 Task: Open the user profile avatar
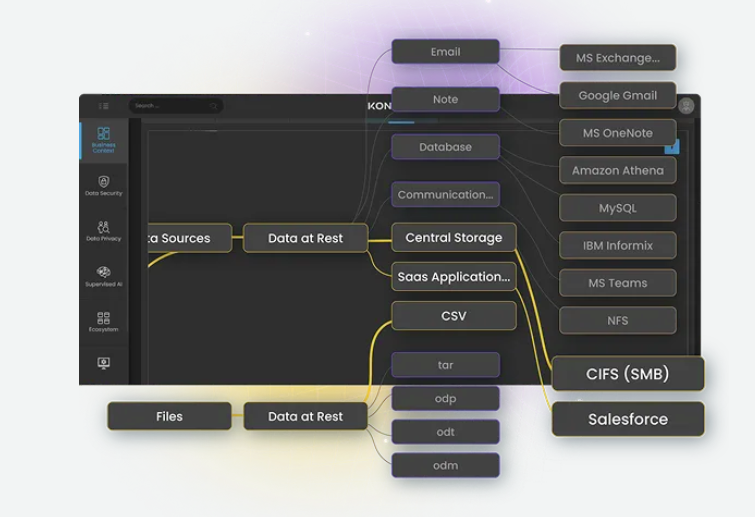click(x=686, y=106)
